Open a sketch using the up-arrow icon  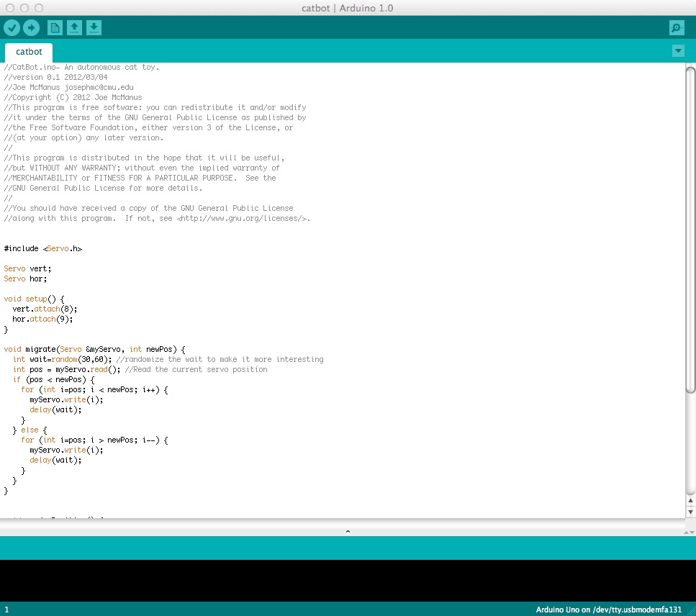74,28
